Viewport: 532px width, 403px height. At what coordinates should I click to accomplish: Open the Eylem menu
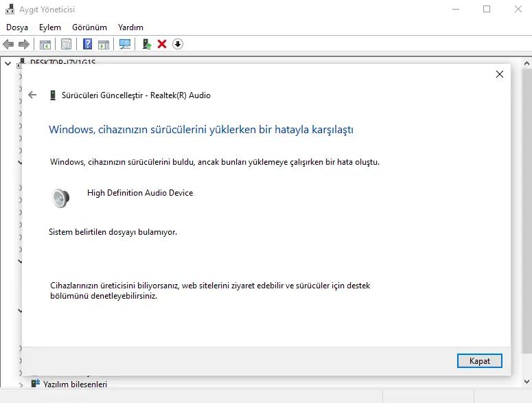click(x=50, y=27)
